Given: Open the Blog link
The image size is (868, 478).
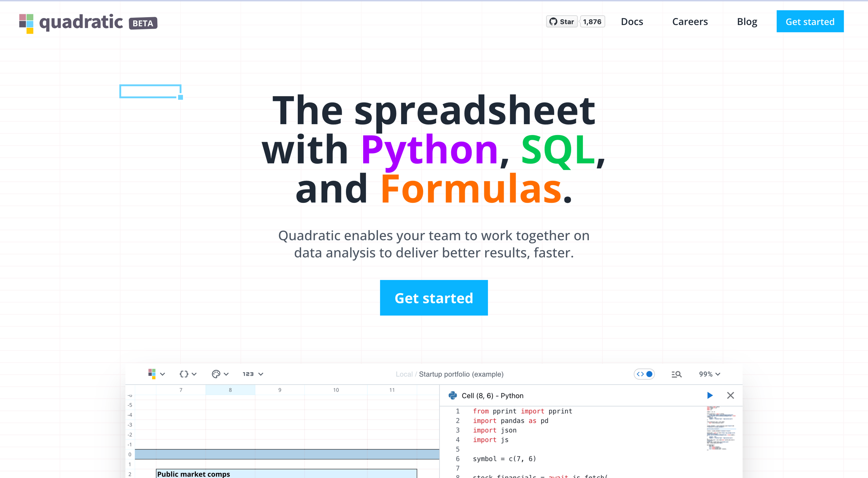Looking at the screenshot, I should click(747, 21).
